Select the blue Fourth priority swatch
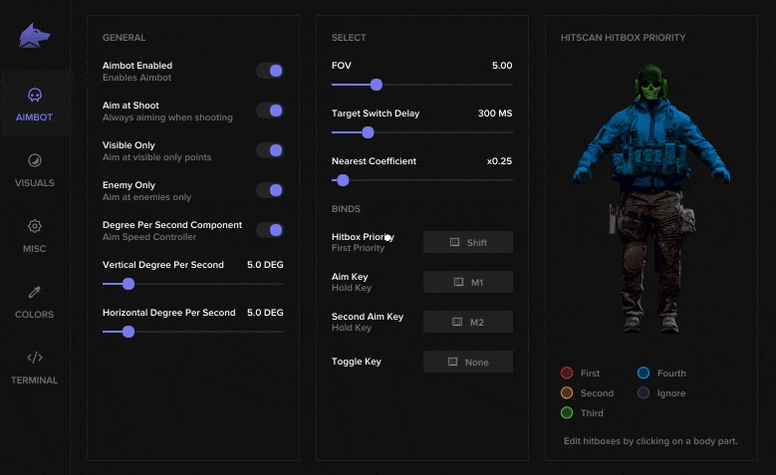The width and height of the screenshot is (776, 475). coord(643,373)
